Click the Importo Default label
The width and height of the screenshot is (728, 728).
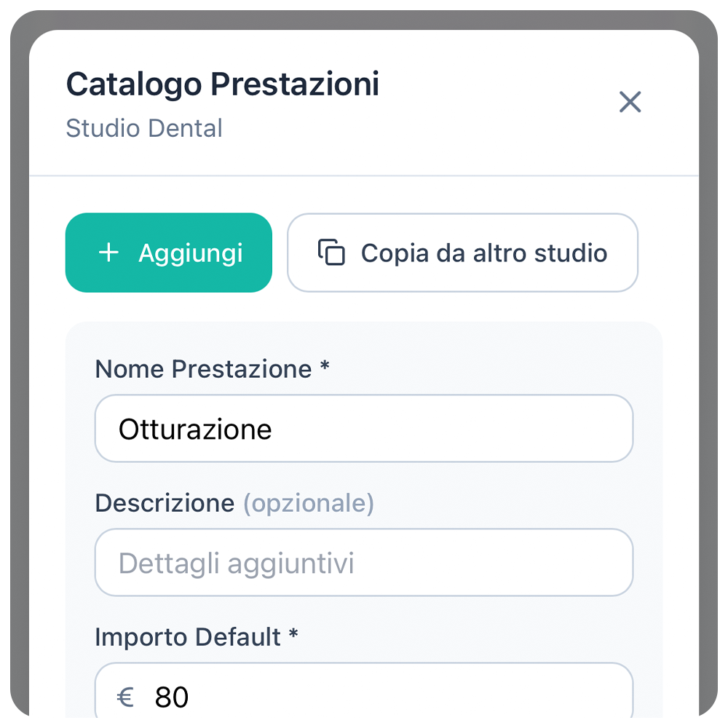187,637
